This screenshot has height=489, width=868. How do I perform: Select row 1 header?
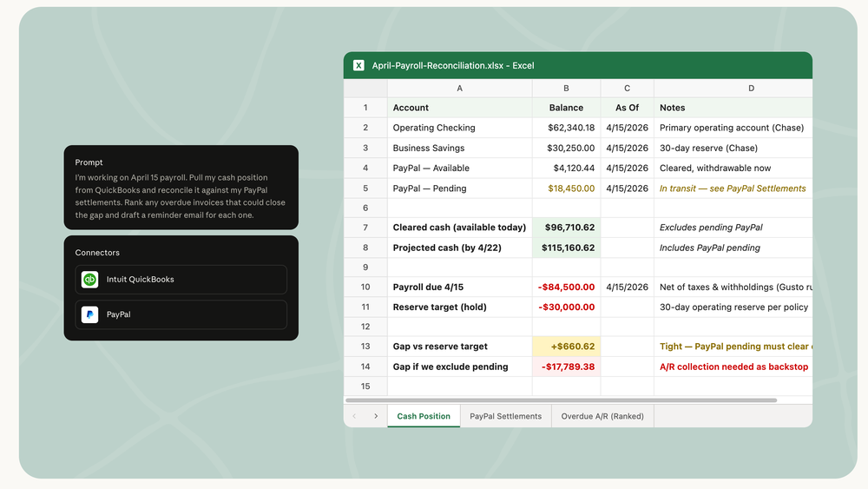pos(365,108)
